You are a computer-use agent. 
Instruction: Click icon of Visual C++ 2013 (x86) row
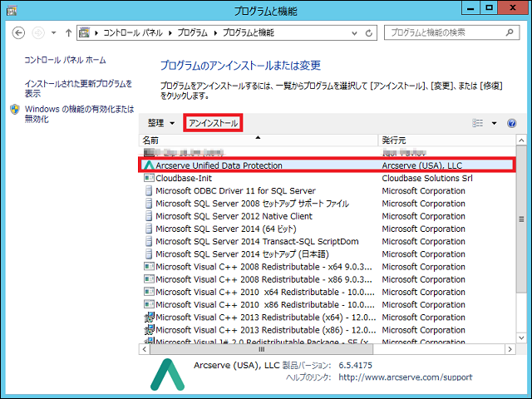coord(149,330)
